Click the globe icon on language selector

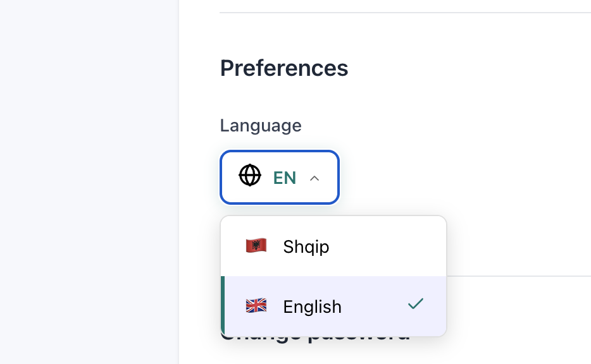click(x=249, y=176)
